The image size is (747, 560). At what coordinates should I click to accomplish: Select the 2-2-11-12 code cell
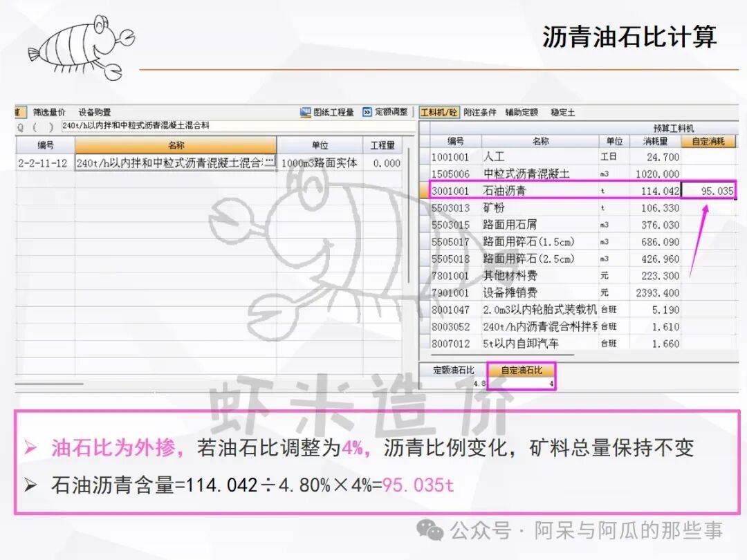coord(45,163)
